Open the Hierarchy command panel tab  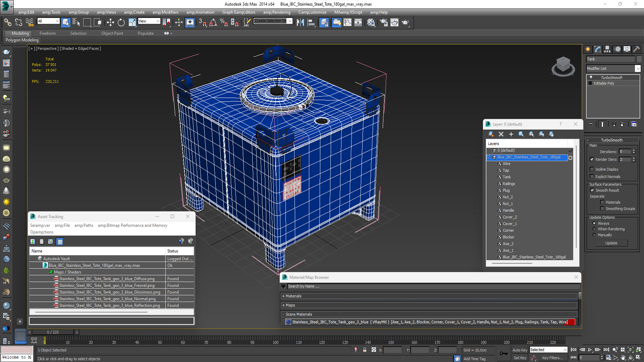pyautogui.click(x=607, y=49)
